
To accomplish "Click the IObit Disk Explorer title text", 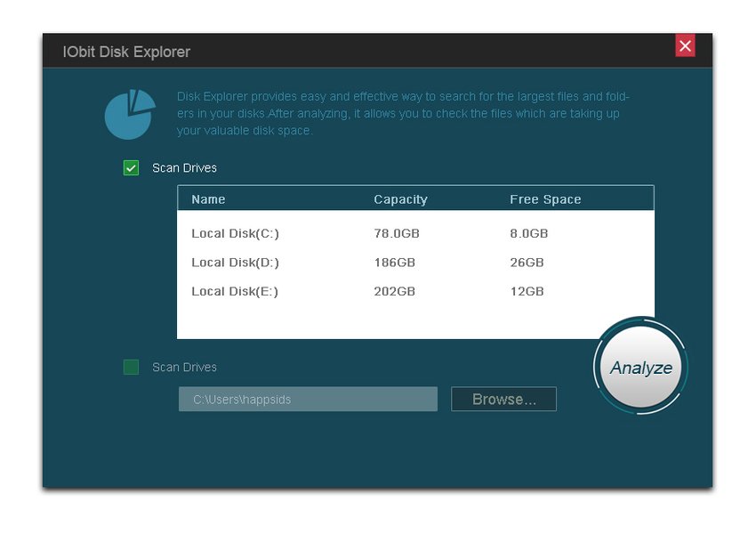I will 126,52.
